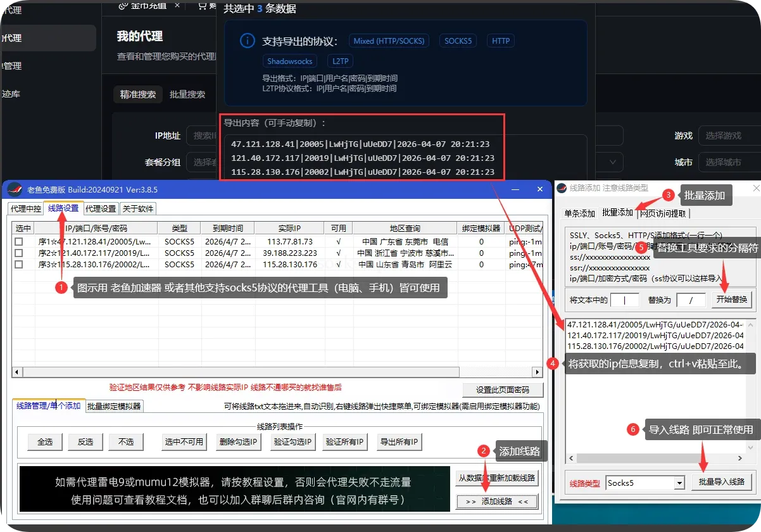
Task: Select the L2TP protocol tag
Action: click(341, 61)
